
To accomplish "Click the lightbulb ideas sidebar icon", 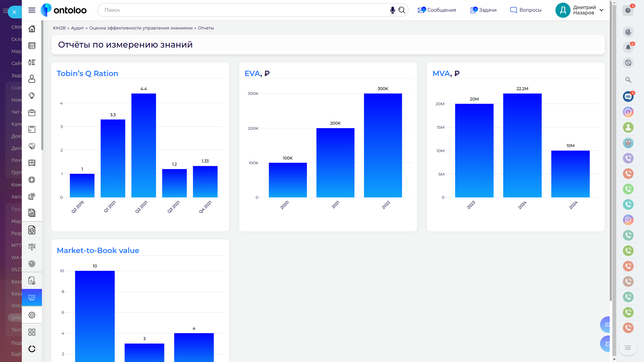I will point(32,96).
